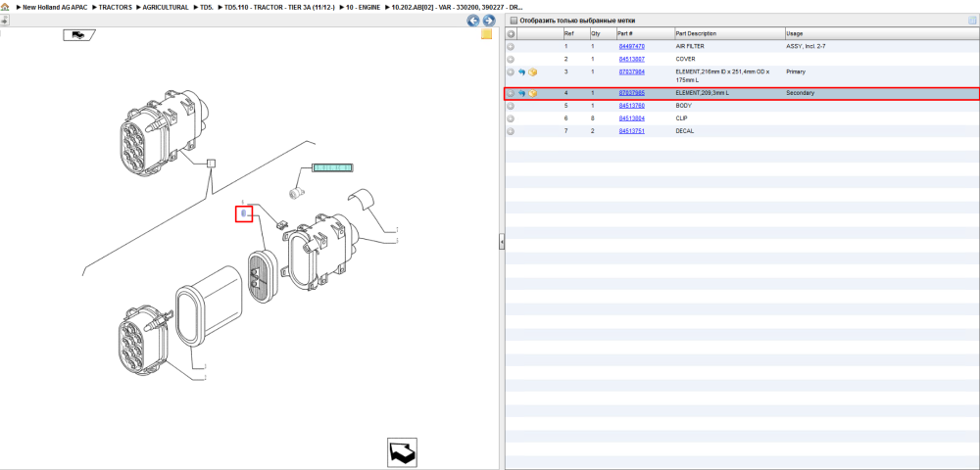Click the plus icon in table header
Screen dimensions: 980x470
pos(511,33)
